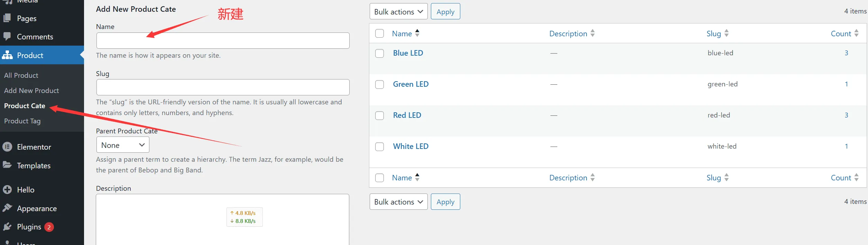Select the White LED row checkbox

pyautogui.click(x=380, y=147)
